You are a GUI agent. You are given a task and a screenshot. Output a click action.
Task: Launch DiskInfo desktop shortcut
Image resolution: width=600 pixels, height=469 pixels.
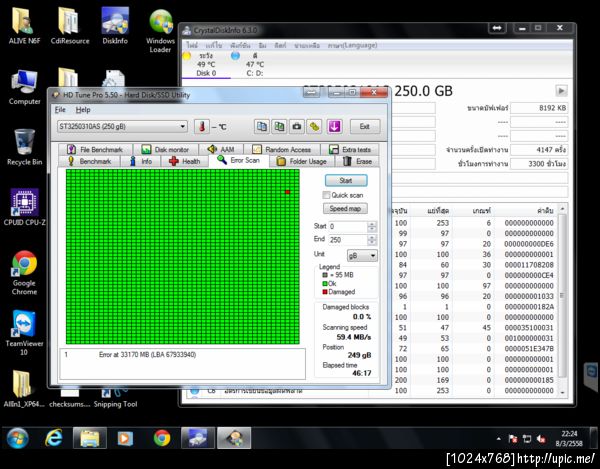(115, 26)
